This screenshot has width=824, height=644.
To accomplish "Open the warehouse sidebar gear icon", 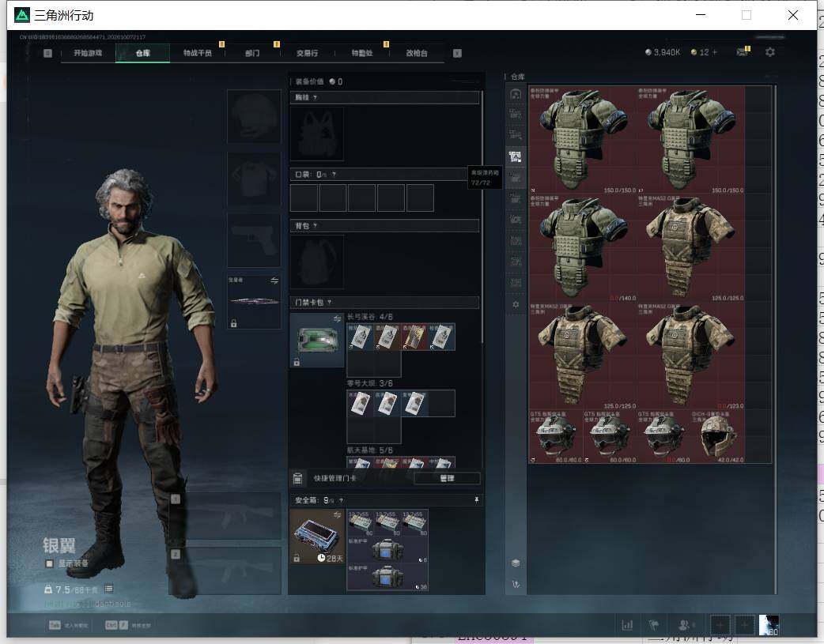I will point(516,304).
